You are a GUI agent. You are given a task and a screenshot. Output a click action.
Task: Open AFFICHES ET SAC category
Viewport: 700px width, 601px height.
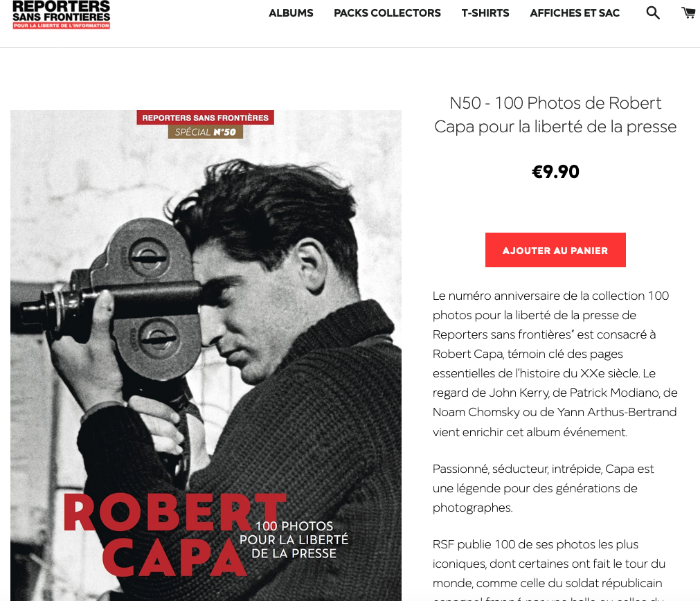575,13
